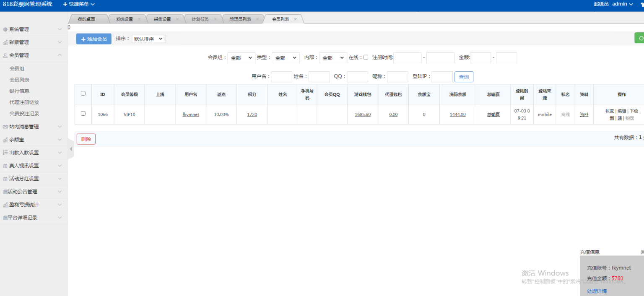Open the 默认排序 sort dropdown
The image size is (644, 296).
148,39
